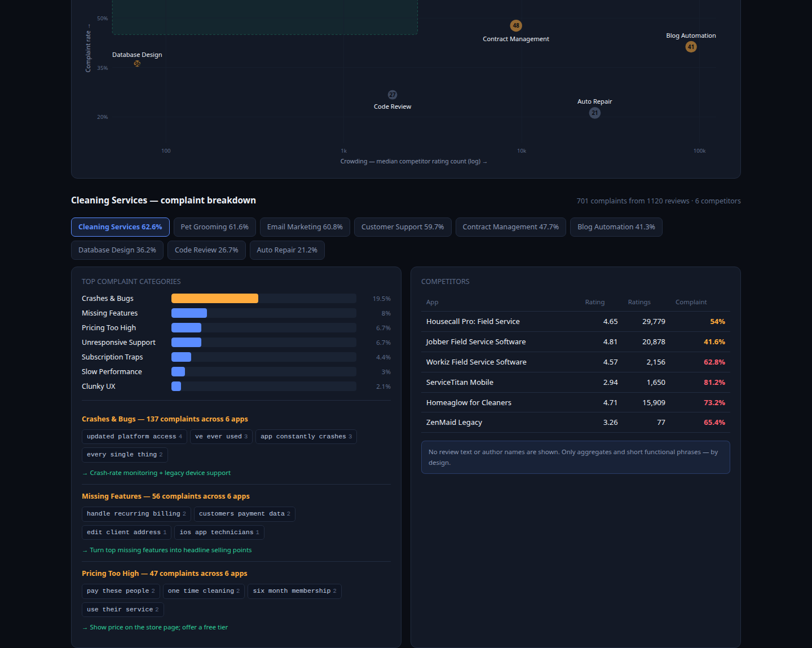
Task: Choose the Contract Management 47.7% tab
Action: (x=511, y=227)
